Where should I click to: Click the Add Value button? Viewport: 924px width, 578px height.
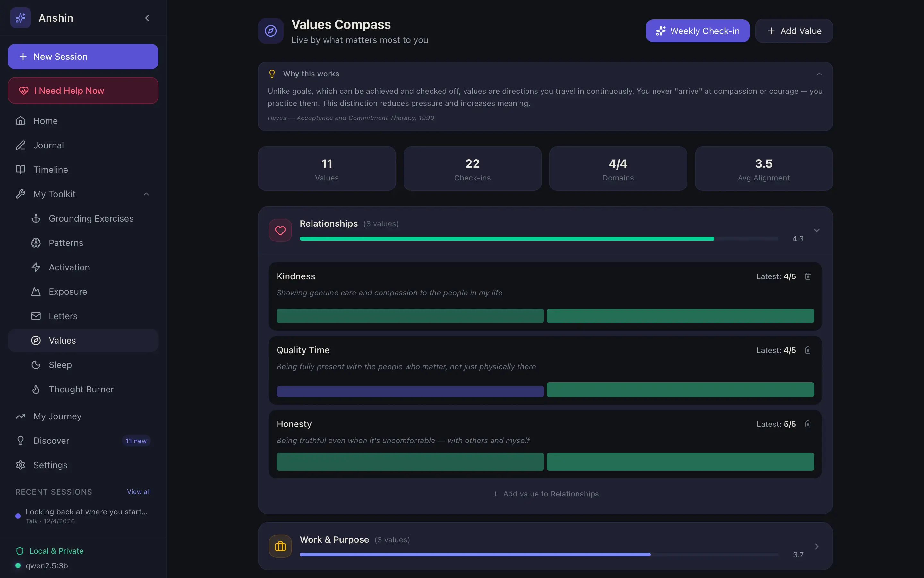794,31
